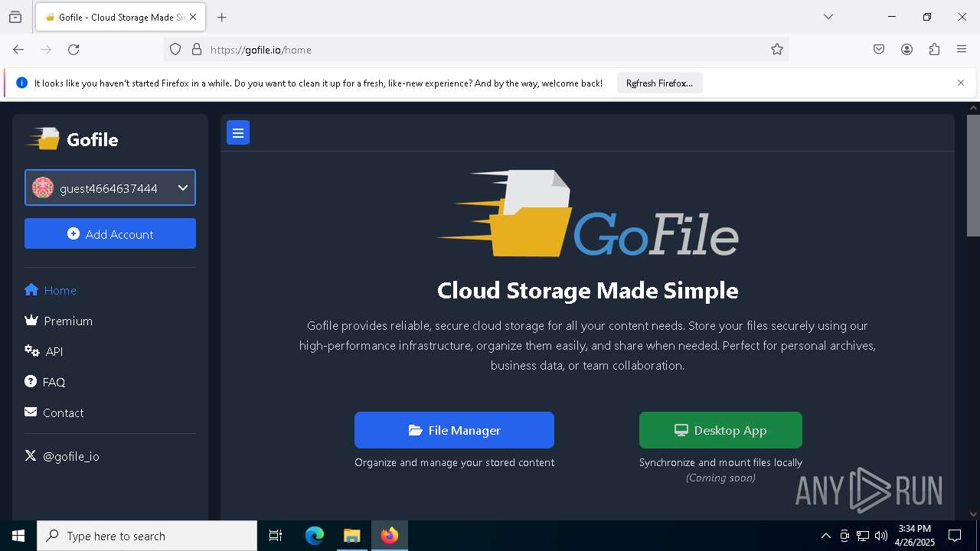Open File Explorer from the taskbar
Image resolution: width=980 pixels, height=551 pixels.
pos(351,536)
